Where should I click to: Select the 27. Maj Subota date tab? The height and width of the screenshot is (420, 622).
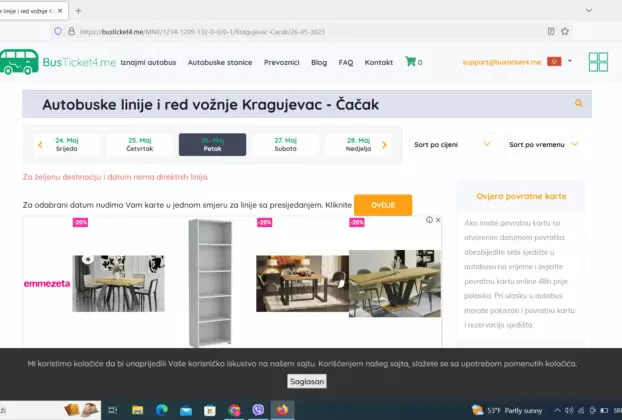point(285,145)
